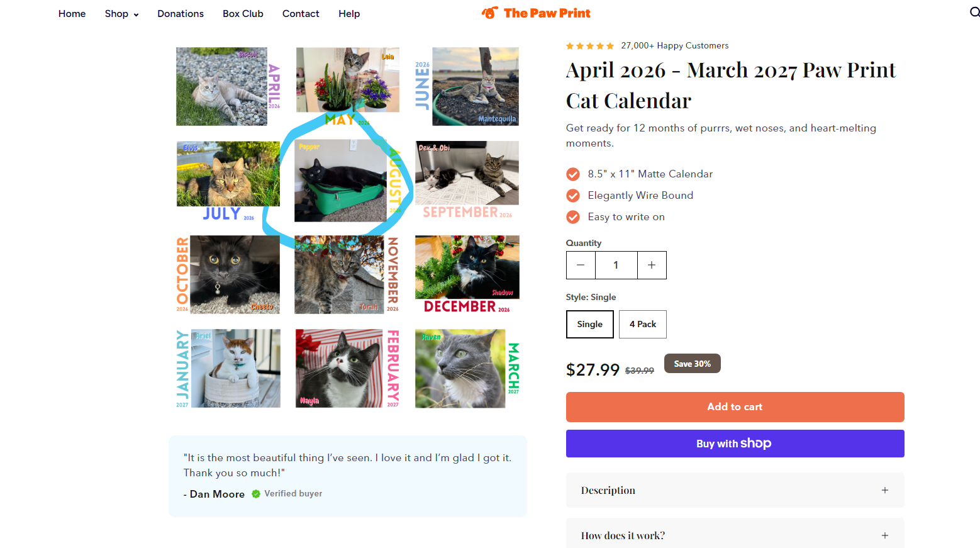Click the cat calendar product image

tap(348, 228)
